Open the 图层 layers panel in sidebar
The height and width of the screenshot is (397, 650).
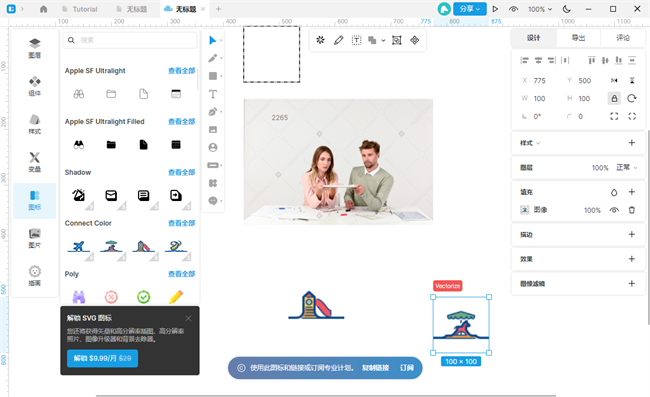click(34, 48)
